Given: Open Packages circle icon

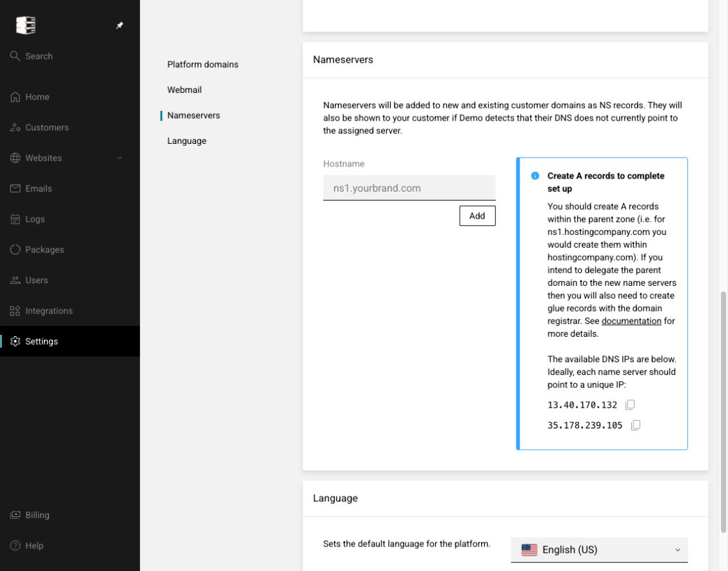Looking at the screenshot, I should pyautogui.click(x=15, y=250).
